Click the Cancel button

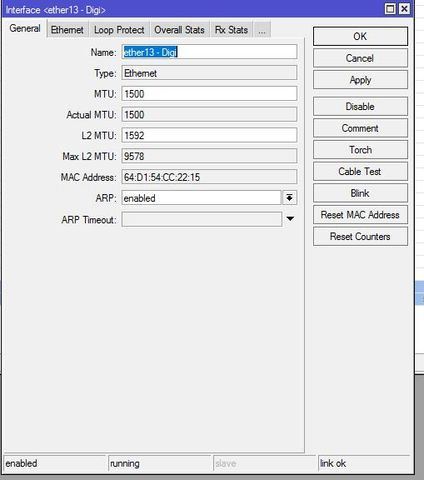click(x=360, y=58)
